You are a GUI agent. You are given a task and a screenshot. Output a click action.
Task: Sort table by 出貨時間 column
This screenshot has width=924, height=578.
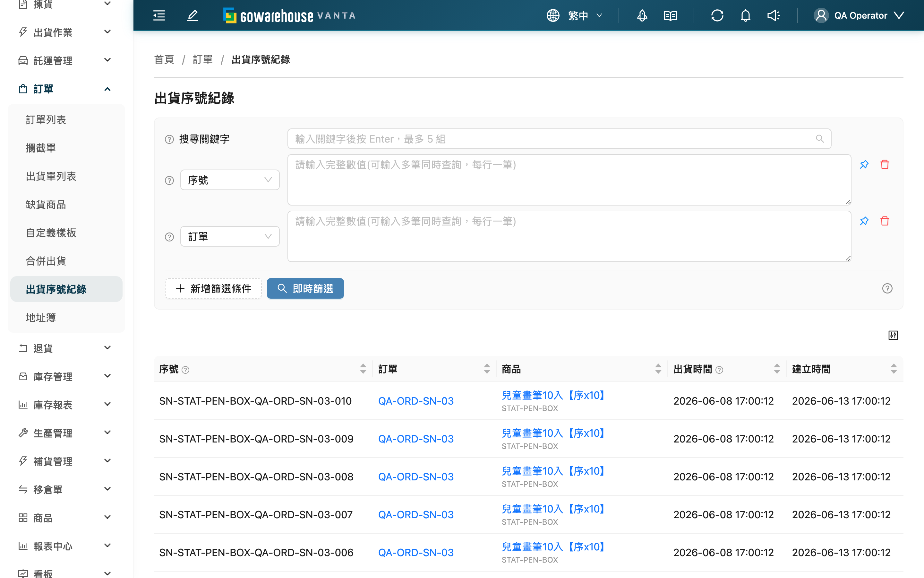777,369
